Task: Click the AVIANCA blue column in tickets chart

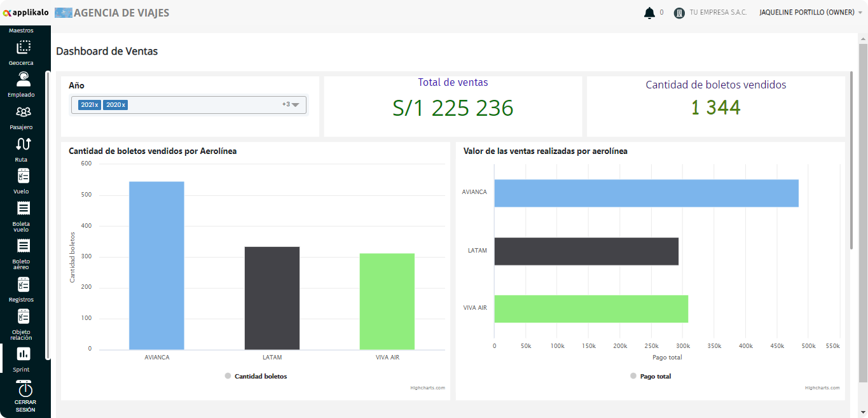Action: click(156, 265)
